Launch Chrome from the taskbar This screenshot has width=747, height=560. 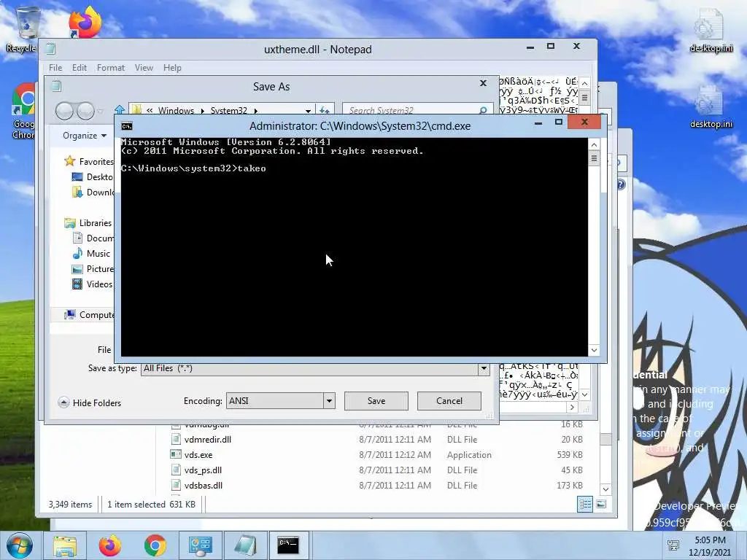click(155, 545)
